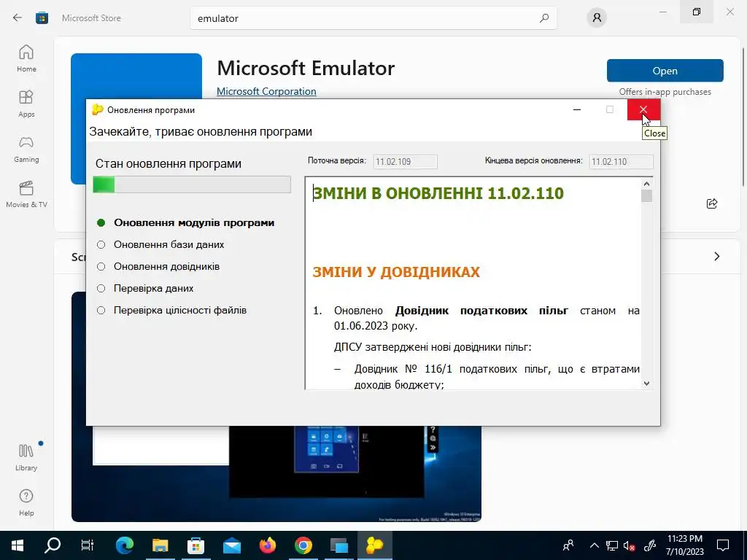The height and width of the screenshot is (560, 747).
Task: Open Library in Store sidebar
Action: 26,457
